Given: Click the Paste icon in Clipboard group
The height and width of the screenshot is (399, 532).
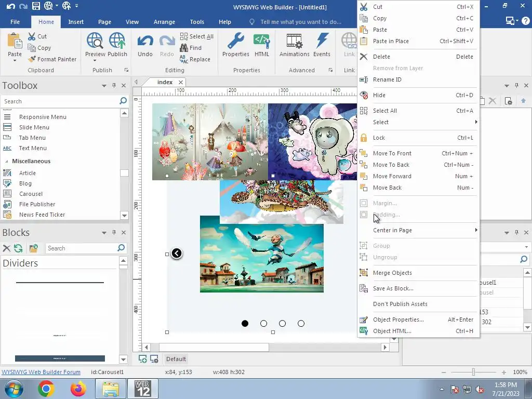Looking at the screenshot, I should [15, 41].
